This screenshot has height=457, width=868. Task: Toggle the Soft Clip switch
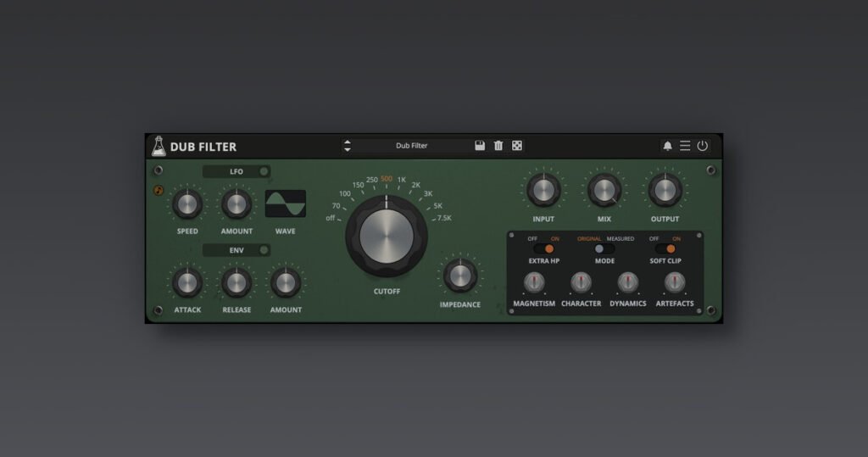point(665,248)
